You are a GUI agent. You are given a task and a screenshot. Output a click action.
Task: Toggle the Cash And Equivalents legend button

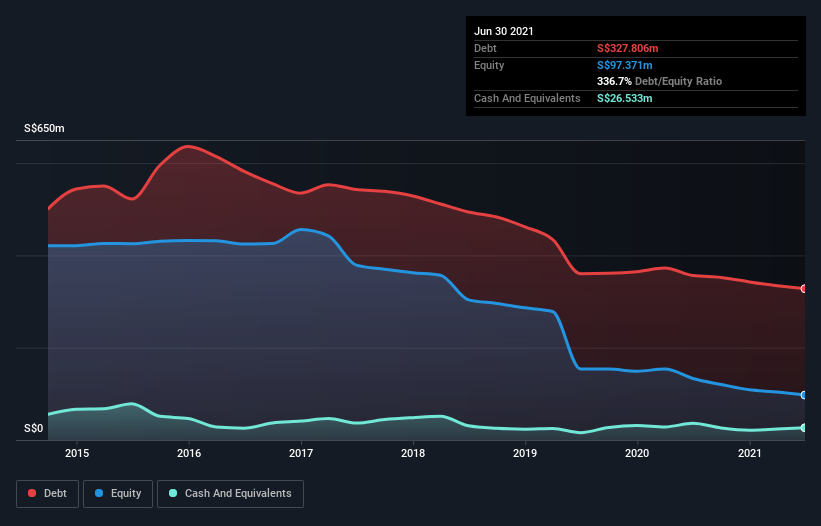(230, 494)
